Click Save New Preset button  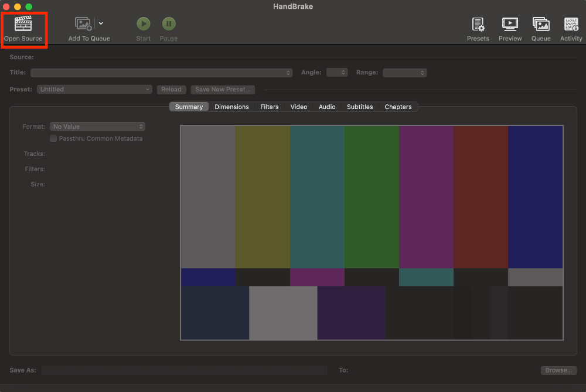[x=223, y=89]
